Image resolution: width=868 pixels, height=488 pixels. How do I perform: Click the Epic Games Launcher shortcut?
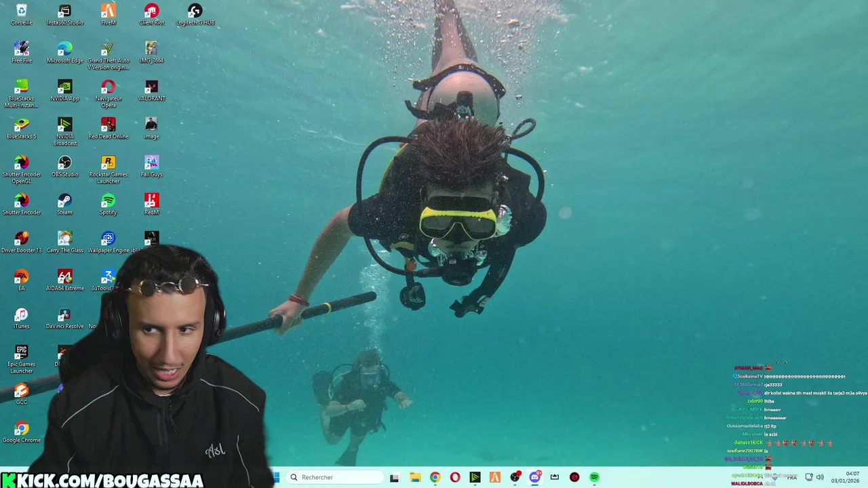click(22, 360)
